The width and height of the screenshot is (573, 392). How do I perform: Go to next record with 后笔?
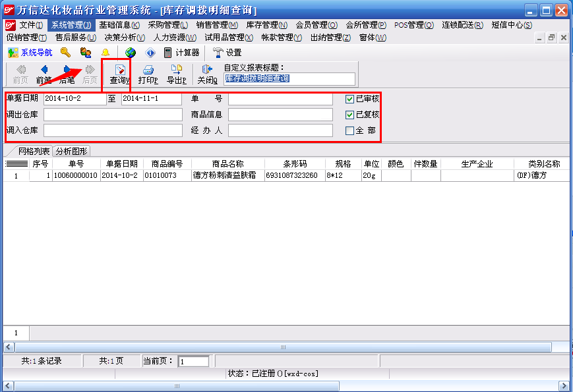point(67,74)
